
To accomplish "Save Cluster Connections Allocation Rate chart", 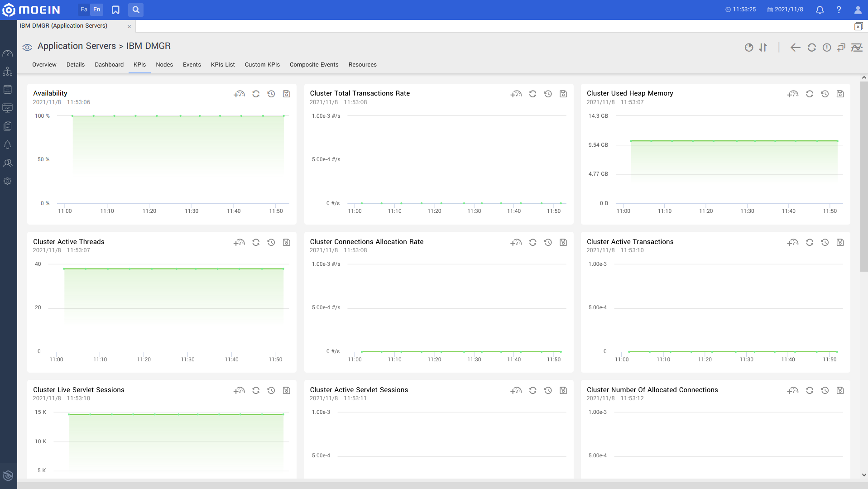I will coord(563,243).
